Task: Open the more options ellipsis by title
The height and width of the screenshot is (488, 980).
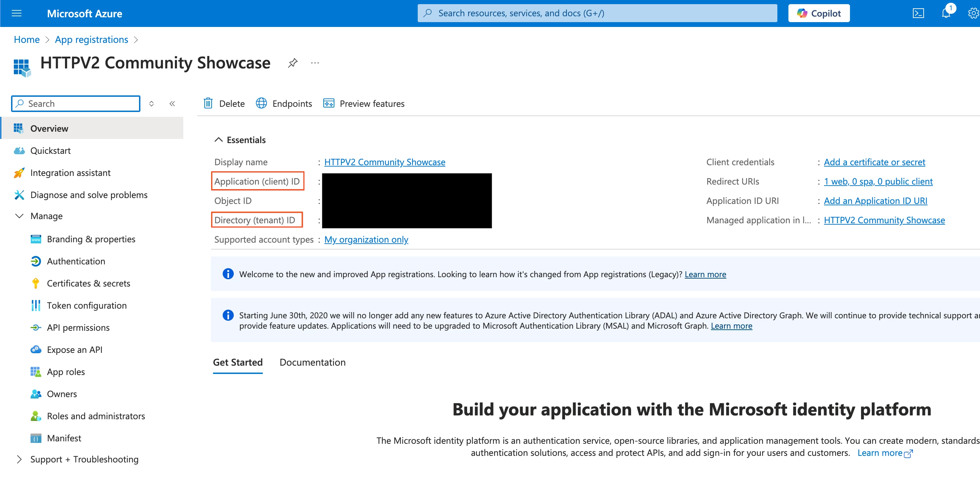Action: 315,63
